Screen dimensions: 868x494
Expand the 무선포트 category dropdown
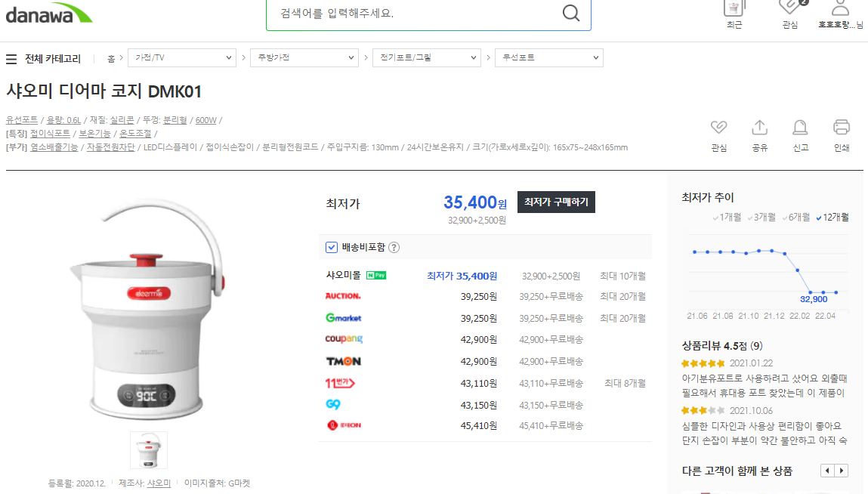(549, 57)
